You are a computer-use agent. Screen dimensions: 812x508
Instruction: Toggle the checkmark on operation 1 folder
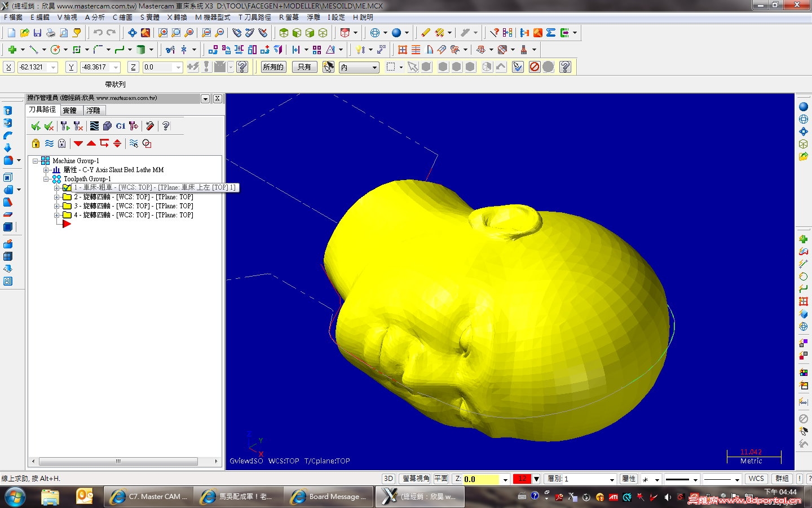tap(67, 187)
